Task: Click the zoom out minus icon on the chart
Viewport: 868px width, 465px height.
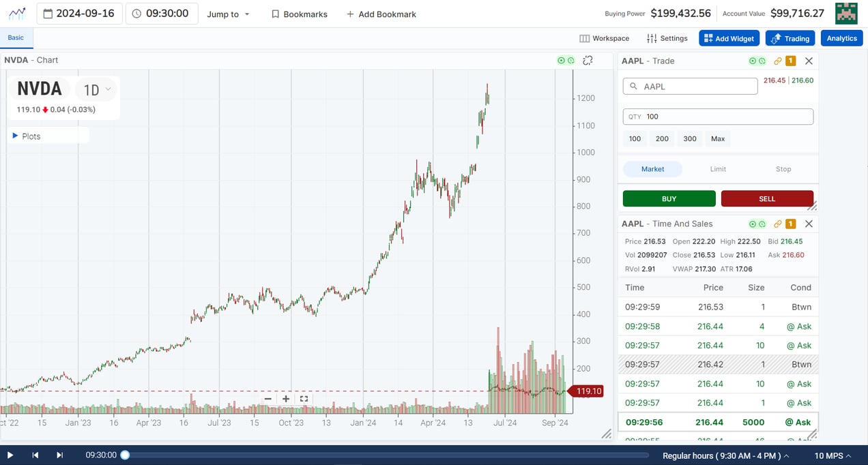Action: click(268, 398)
